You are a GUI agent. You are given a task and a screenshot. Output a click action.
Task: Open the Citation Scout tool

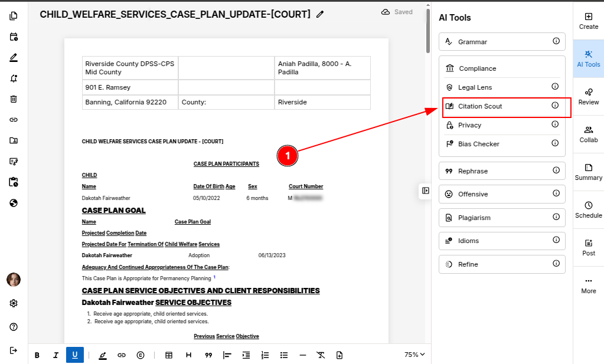(x=480, y=106)
